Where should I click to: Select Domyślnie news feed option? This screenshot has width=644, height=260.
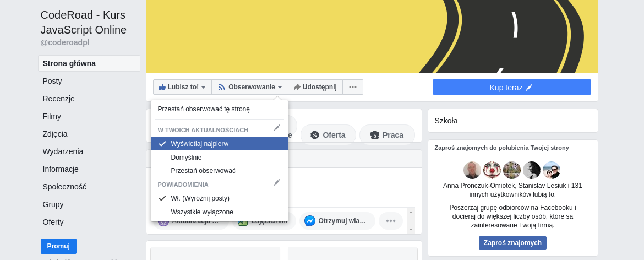[x=219, y=158]
